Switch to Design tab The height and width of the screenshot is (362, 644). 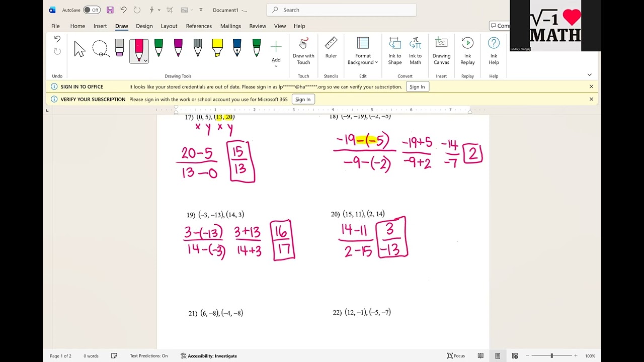tap(144, 26)
